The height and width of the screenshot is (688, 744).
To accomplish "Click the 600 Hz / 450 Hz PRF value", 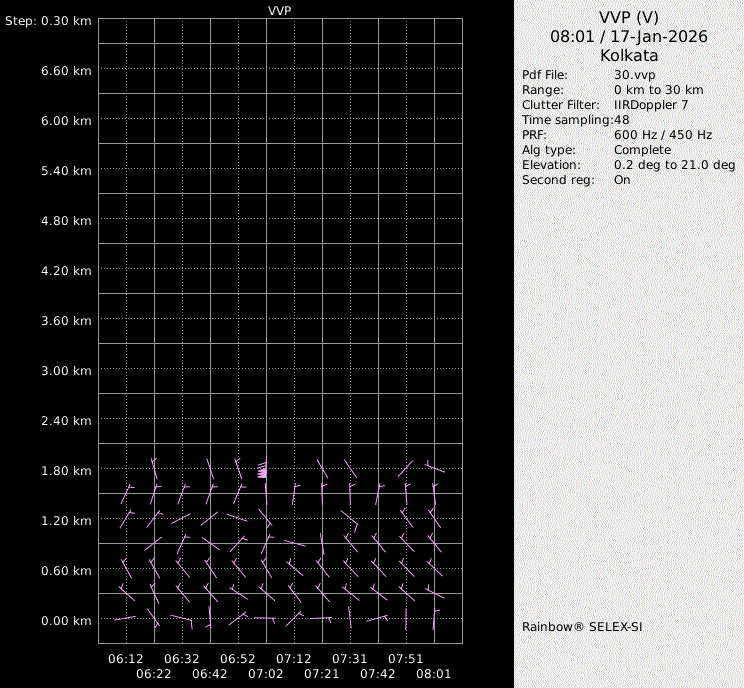I will pos(663,135).
